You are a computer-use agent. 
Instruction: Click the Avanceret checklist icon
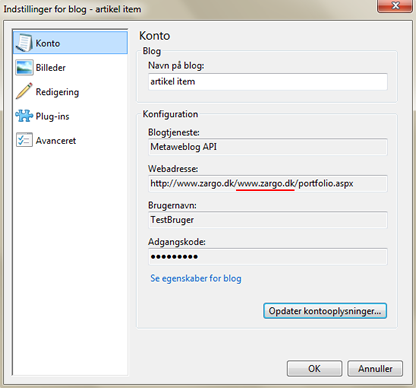click(24, 140)
